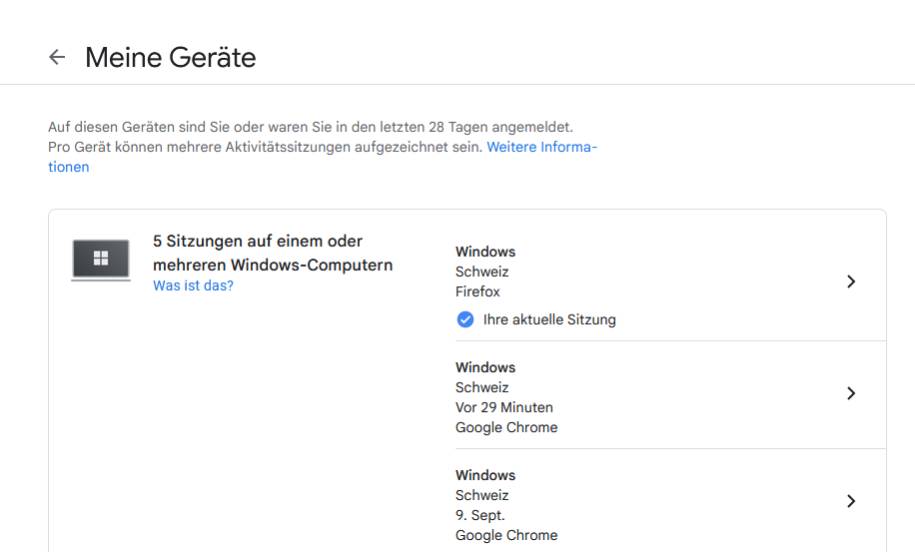Click the 'Ihre aktuelle Sitzung' label

pyautogui.click(x=549, y=320)
